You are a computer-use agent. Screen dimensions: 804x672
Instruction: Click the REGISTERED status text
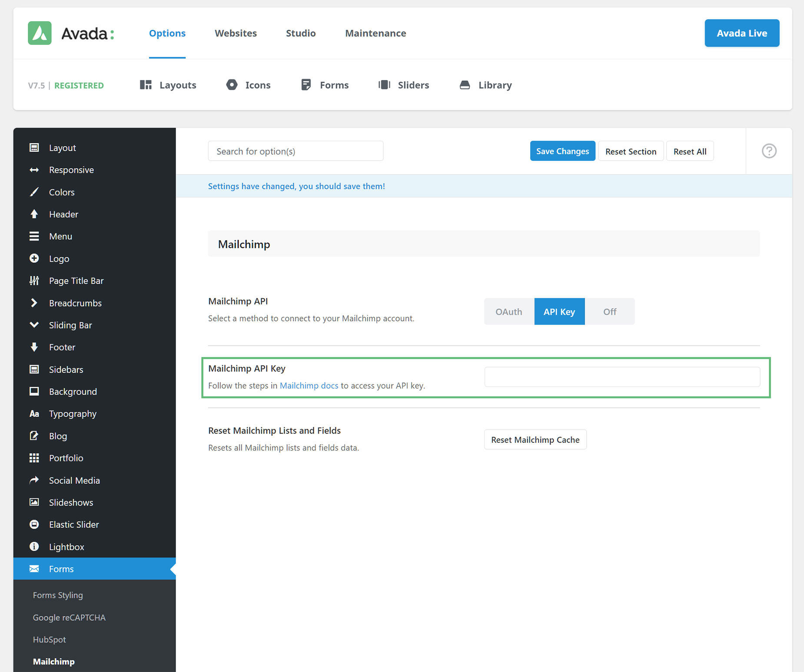79,86
